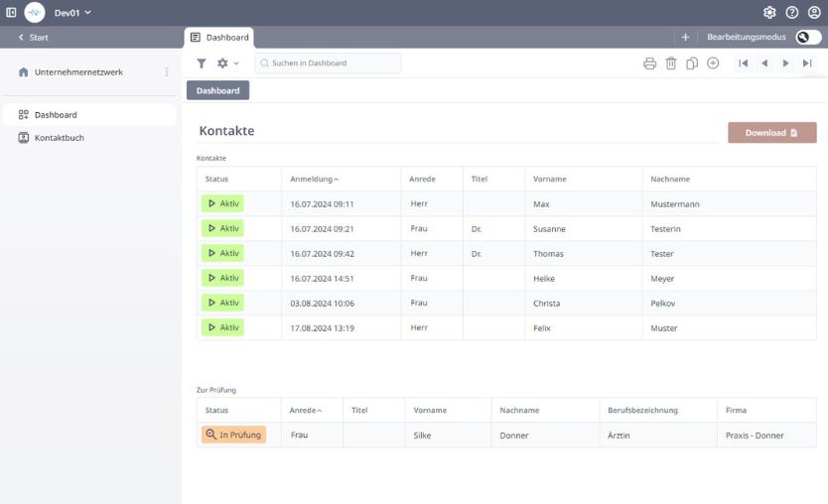Click the Suchen in Dashboard search field
This screenshot has height=504, width=828.
329,63
